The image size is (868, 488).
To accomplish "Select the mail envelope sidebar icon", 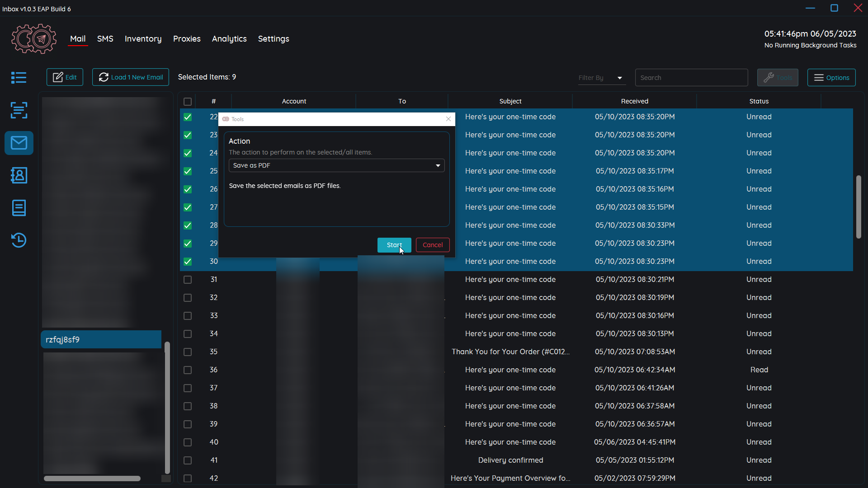I will [x=19, y=143].
